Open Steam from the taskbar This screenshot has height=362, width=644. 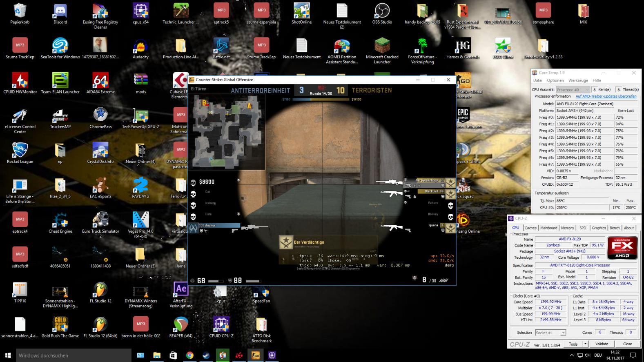point(206,355)
